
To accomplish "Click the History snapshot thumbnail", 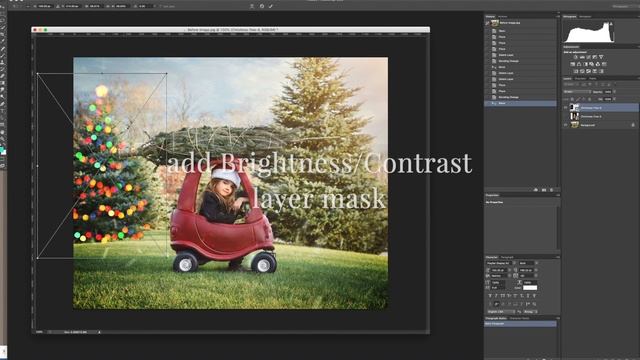I will 495,23.
